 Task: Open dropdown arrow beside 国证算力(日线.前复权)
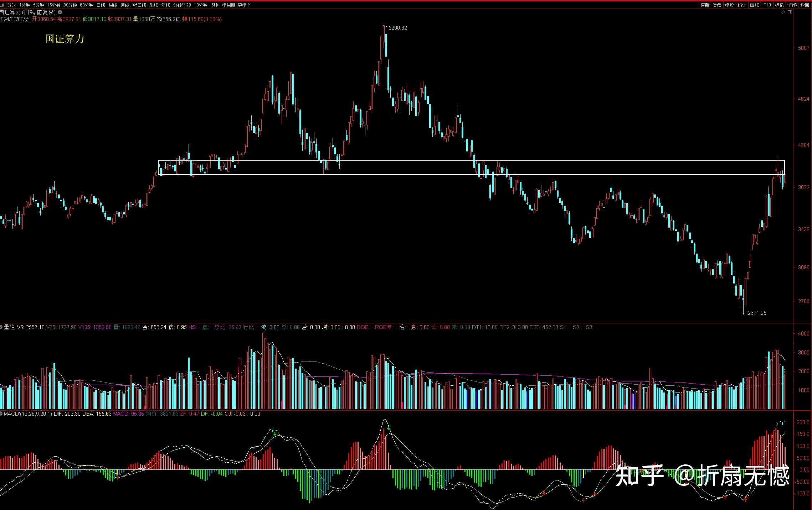tap(60, 12)
